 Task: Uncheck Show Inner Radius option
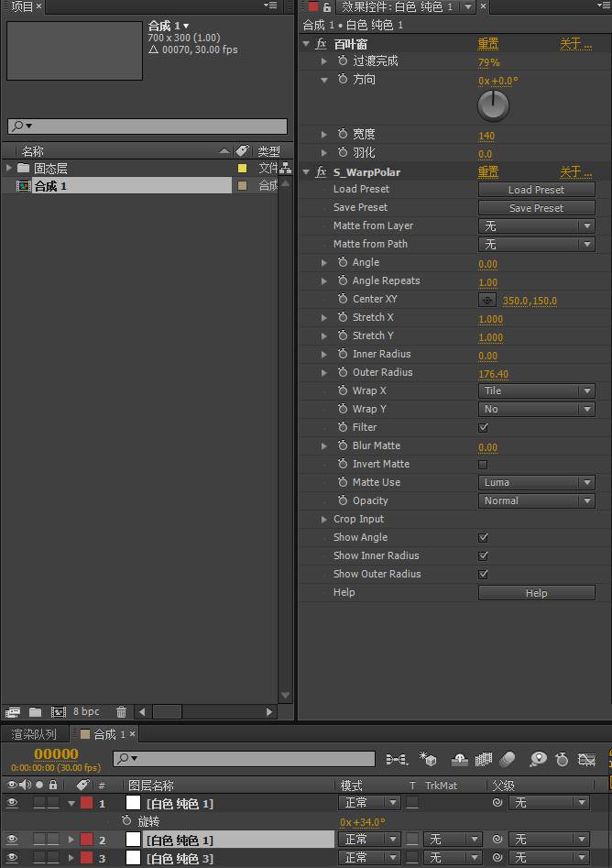(483, 555)
